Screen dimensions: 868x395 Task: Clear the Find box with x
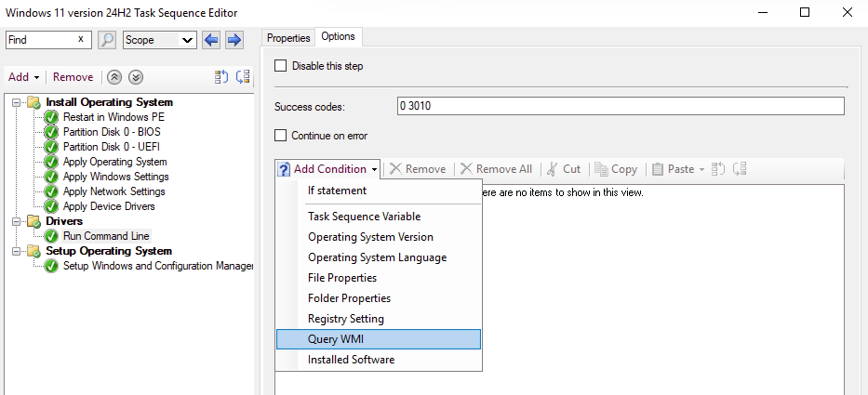click(81, 39)
